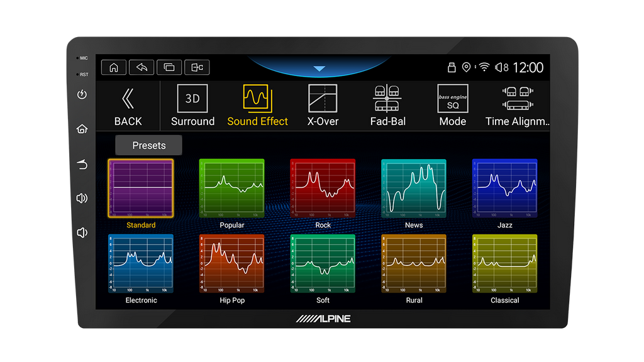Select the Hip Pop orange EQ preset
This screenshot has height=362, width=644.
(x=231, y=263)
